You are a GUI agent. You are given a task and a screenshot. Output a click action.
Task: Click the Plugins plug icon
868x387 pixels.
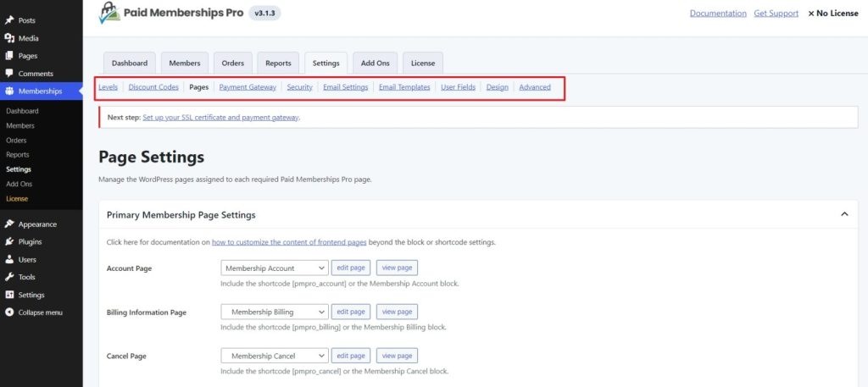coord(8,241)
